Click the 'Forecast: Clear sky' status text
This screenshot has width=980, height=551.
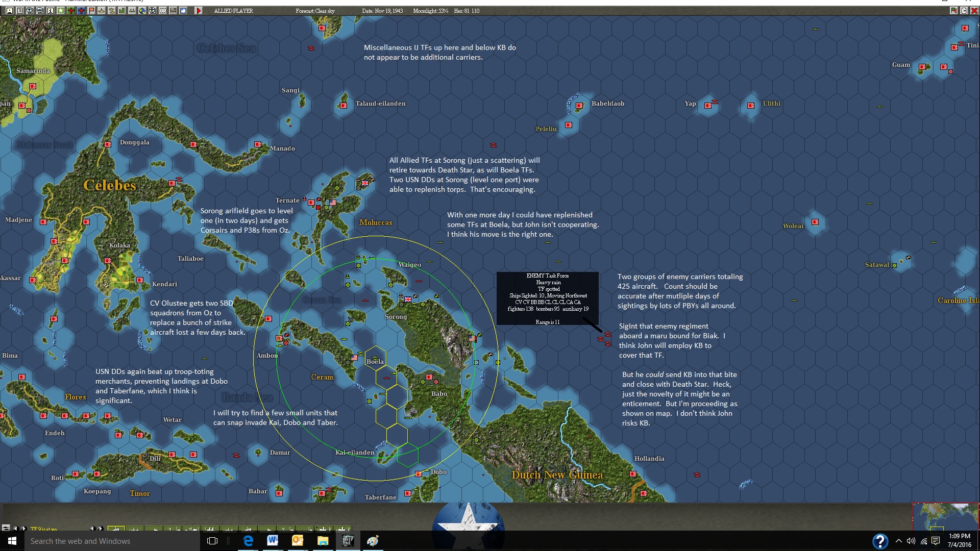pos(315,11)
